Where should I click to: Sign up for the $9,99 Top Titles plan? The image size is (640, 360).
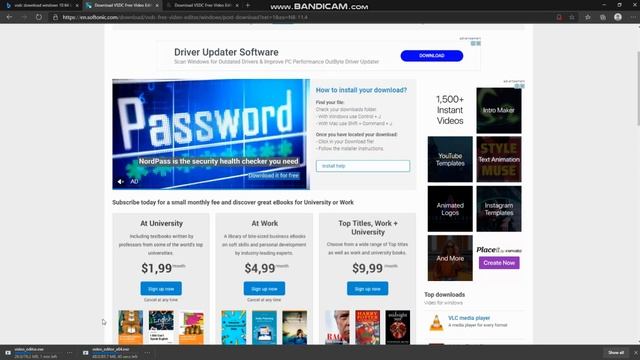[x=368, y=289]
